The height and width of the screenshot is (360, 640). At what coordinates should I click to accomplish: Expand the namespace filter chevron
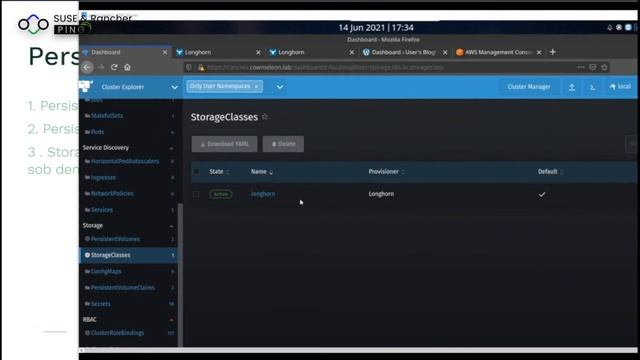[x=280, y=87]
